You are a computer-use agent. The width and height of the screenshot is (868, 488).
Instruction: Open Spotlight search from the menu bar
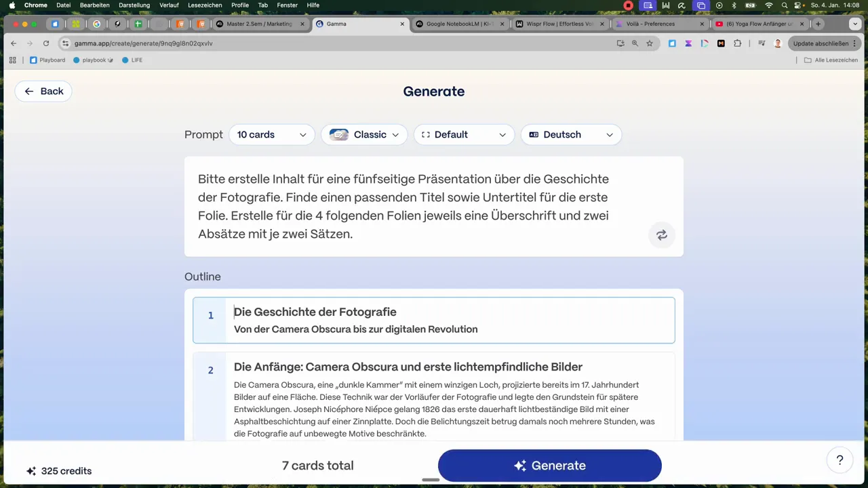[x=785, y=5]
